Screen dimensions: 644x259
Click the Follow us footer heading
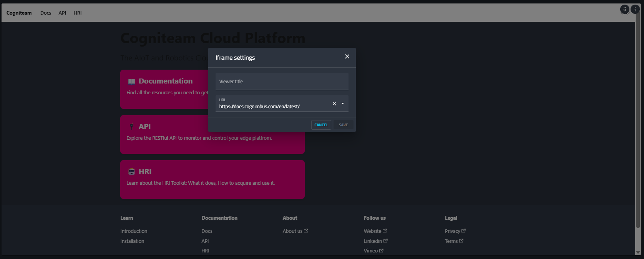[375, 218]
